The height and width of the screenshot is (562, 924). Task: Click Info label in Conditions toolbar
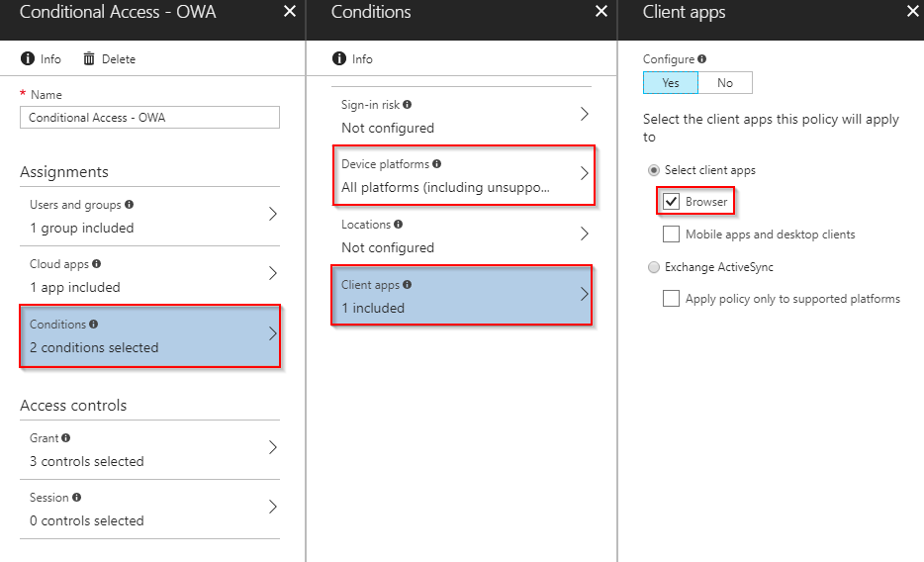pos(362,59)
